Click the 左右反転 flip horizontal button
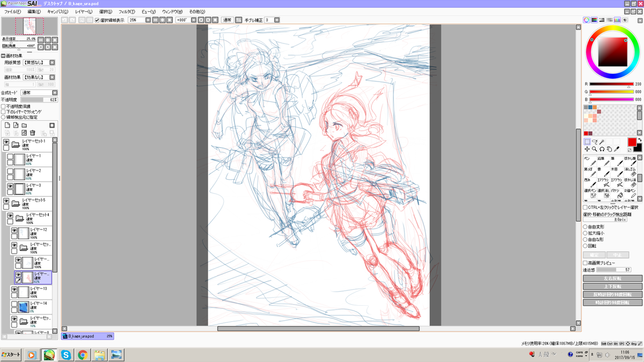The image size is (644, 362). coord(612,278)
